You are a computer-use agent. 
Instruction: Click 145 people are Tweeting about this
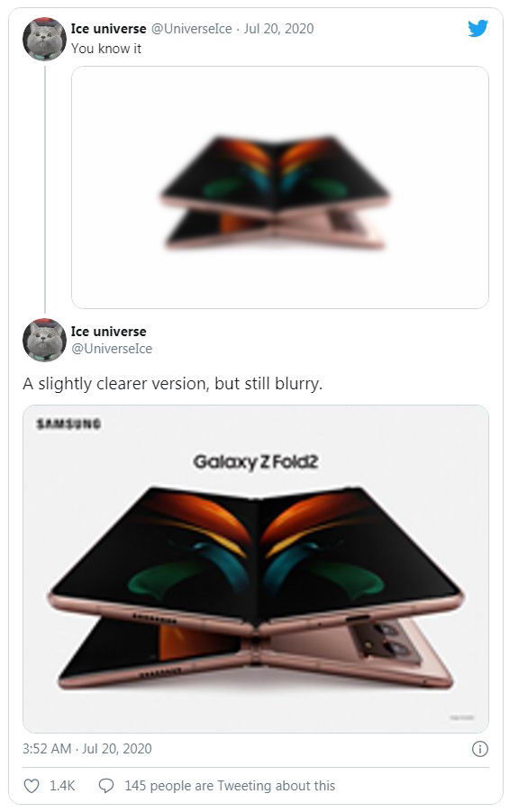click(230, 786)
